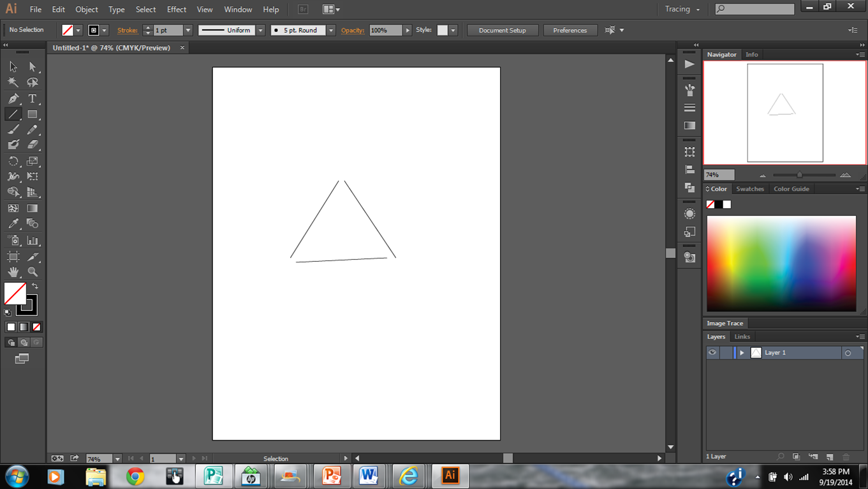868x489 pixels.
Task: Select the Eyedropper tool
Action: pyautogui.click(x=13, y=224)
